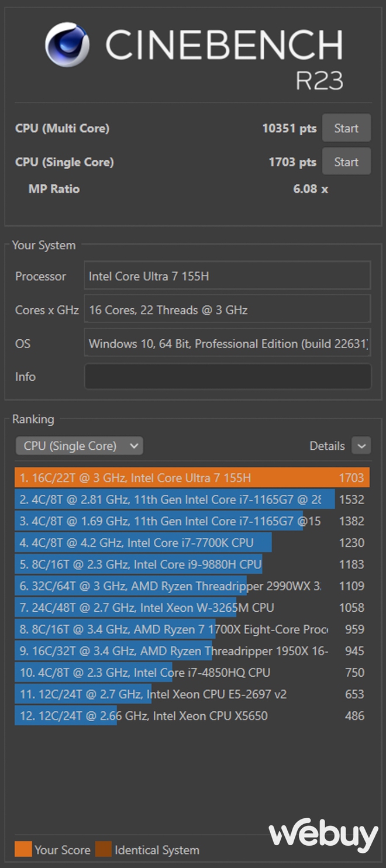Click the orange Your Score legend swatch

tap(23, 849)
